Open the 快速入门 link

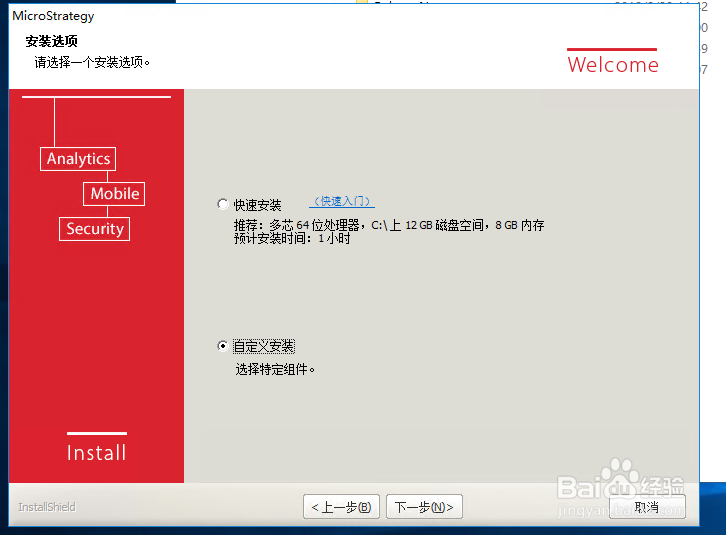click(342, 201)
